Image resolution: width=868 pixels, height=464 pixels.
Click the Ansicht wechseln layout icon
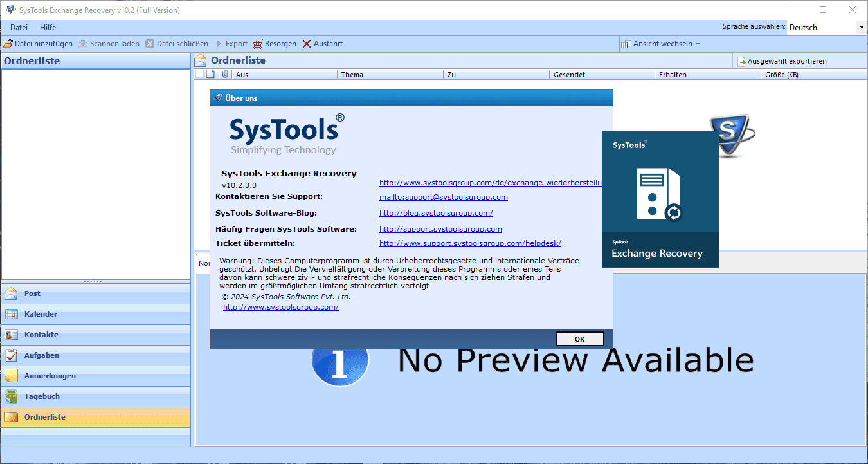coord(626,44)
